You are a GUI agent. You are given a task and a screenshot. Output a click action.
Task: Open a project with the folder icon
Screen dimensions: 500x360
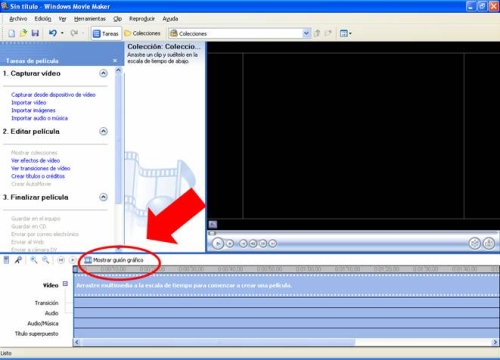(23, 33)
